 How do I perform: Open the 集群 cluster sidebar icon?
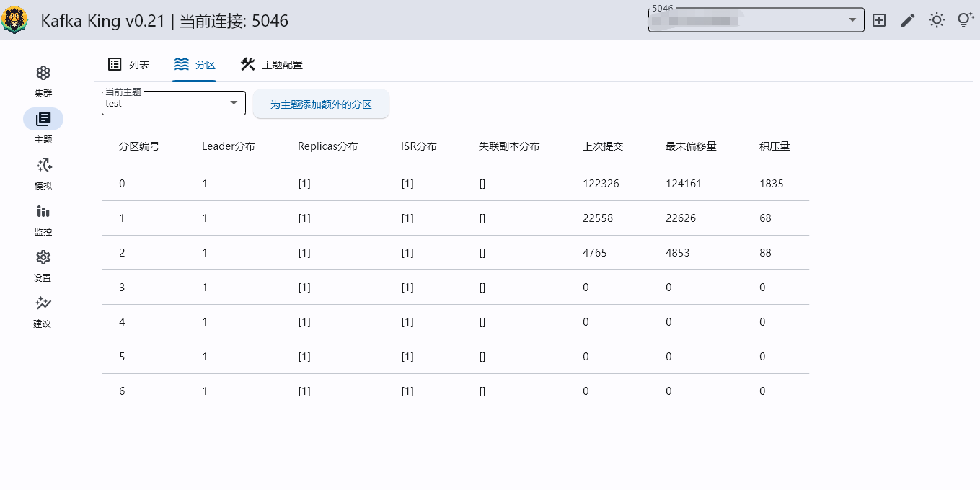[x=43, y=73]
